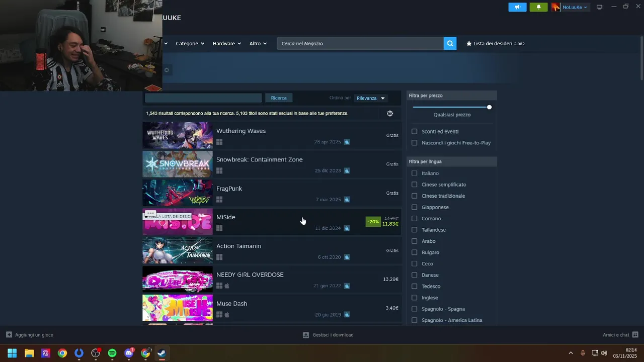Open the FragPunk title link

[229, 189]
